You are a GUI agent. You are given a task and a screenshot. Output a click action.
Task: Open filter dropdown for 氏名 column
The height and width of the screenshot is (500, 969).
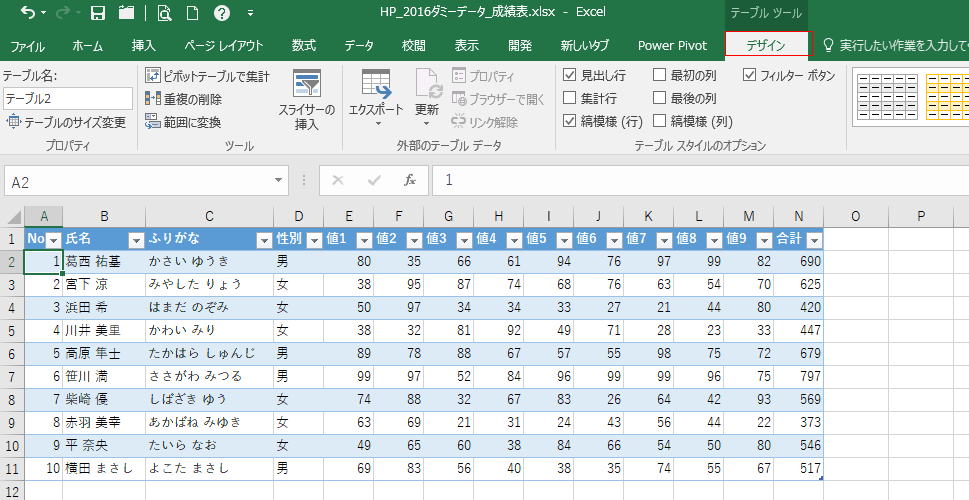click(x=136, y=240)
